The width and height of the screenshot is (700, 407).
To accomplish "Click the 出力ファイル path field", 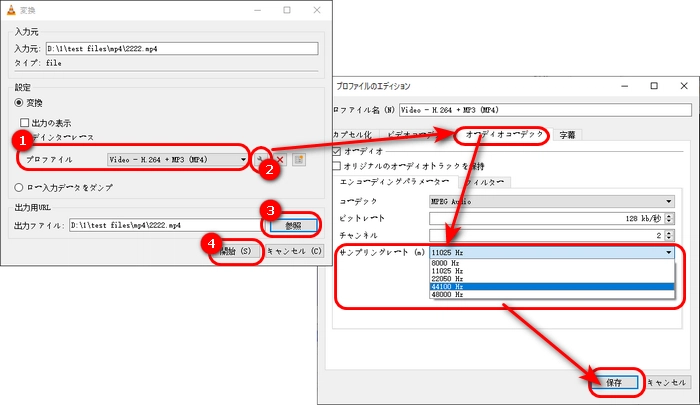I will pos(163,226).
